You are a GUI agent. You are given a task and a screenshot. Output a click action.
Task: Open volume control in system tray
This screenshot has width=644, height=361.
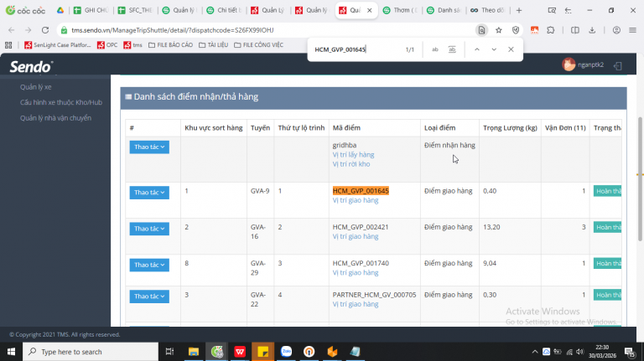(579, 352)
